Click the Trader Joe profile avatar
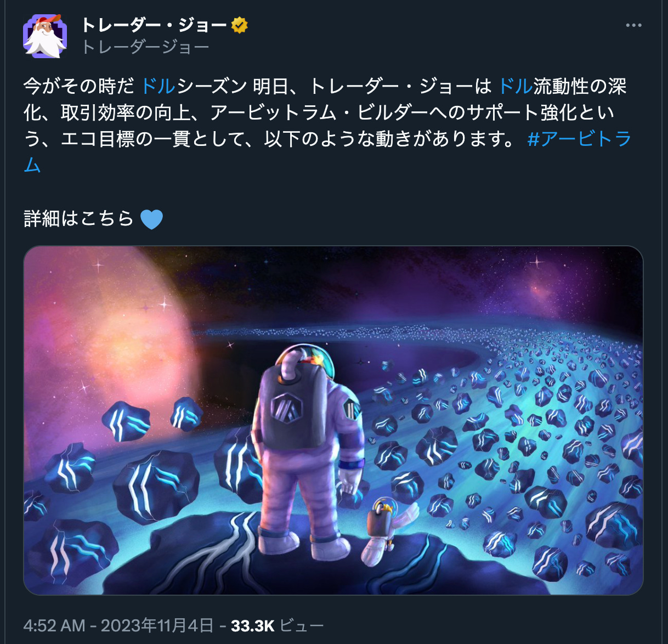This screenshot has width=668, height=644. point(45,36)
